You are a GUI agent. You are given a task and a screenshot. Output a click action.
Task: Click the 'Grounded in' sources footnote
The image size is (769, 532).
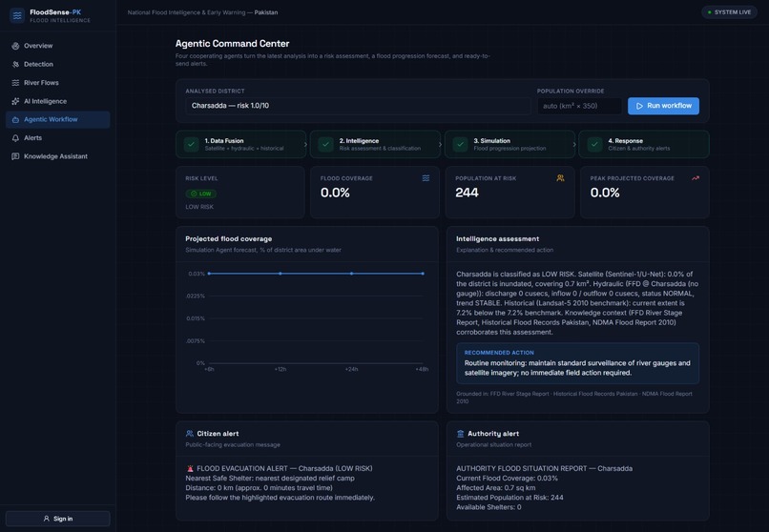tap(574, 398)
